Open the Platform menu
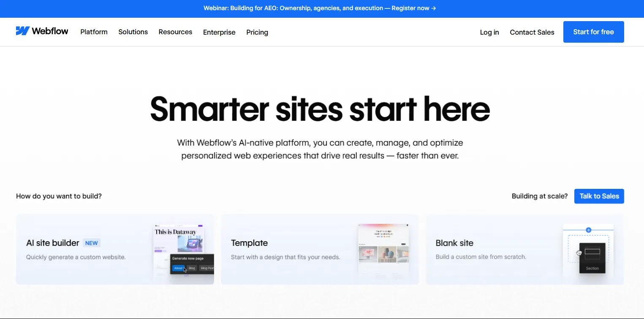 pyautogui.click(x=94, y=32)
